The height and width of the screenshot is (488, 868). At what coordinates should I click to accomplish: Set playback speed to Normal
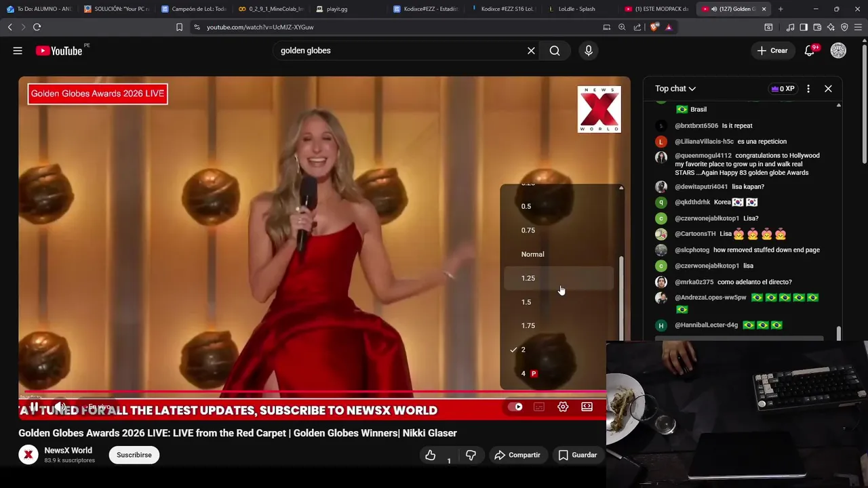pyautogui.click(x=559, y=254)
